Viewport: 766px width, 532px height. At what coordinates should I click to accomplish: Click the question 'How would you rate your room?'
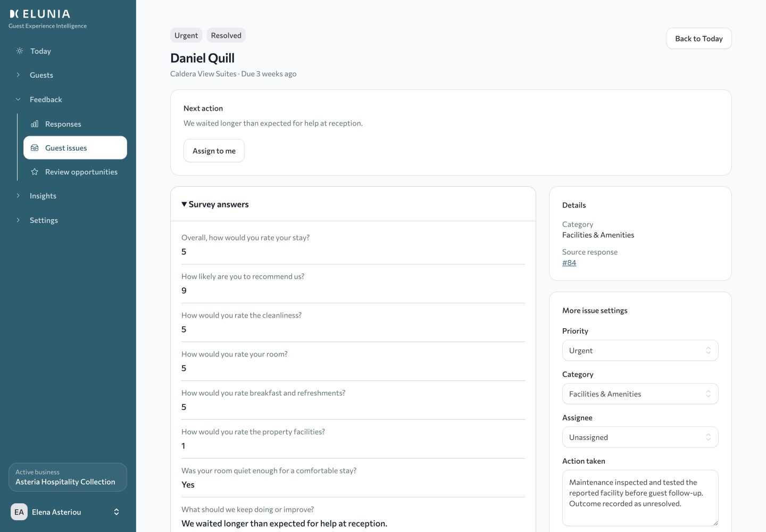[234, 354]
